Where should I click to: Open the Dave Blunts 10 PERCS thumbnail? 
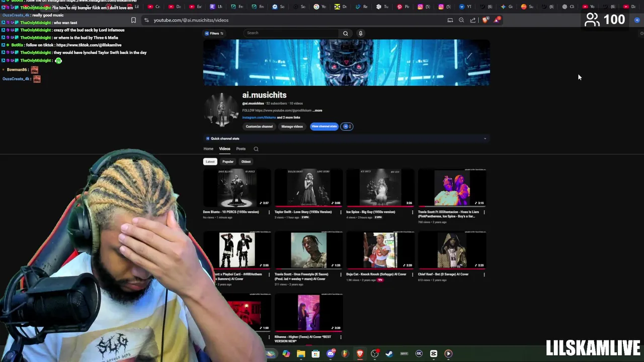pos(237,188)
